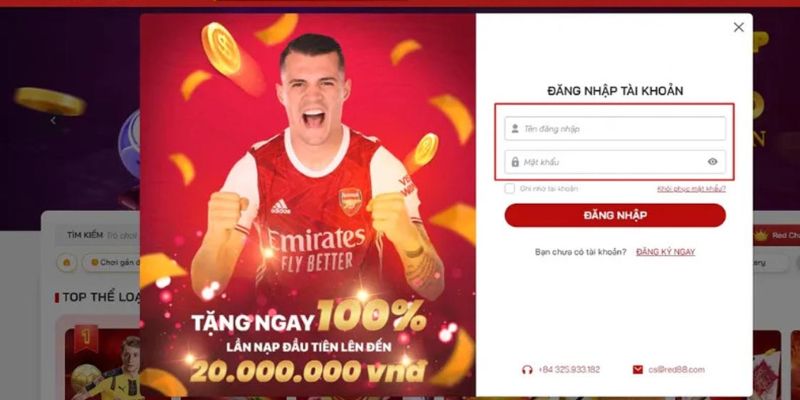Focus the Mật khẩu password field

pyautogui.click(x=615, y=162)
